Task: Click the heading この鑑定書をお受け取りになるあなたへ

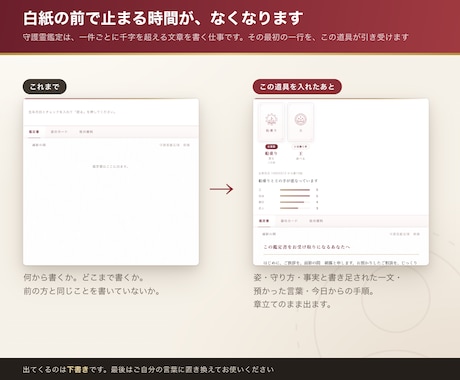Action: click(307, 247)
